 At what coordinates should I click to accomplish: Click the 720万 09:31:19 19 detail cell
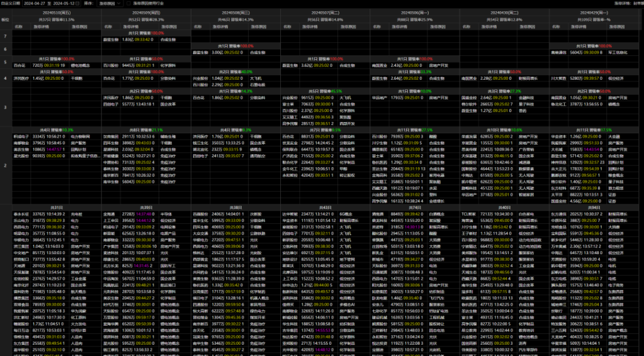49,65
